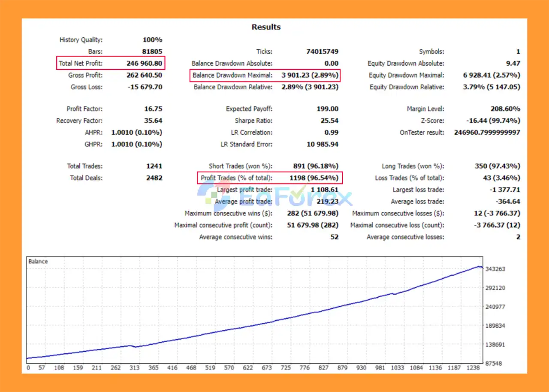Click the Balance Drawdown Maximal highlighted box
Screen dimensions: 549x392
pyautogui.click(x=265, y=75)
